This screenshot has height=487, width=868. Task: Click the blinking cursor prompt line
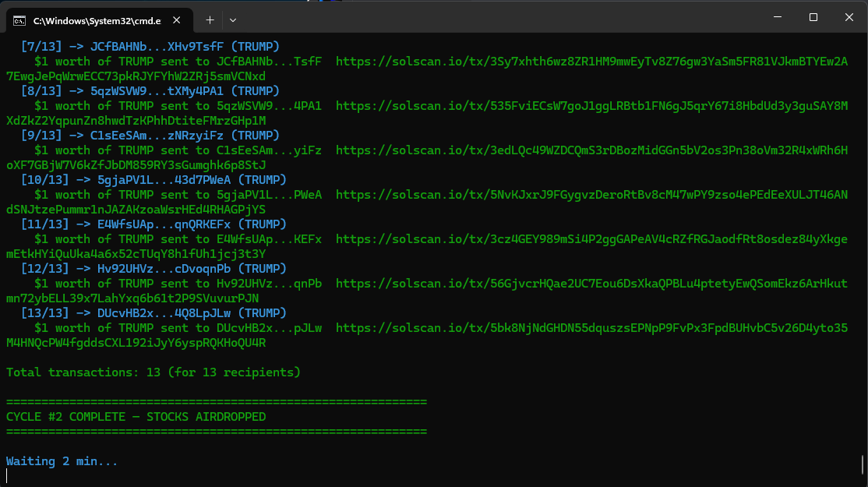point(7,476)
